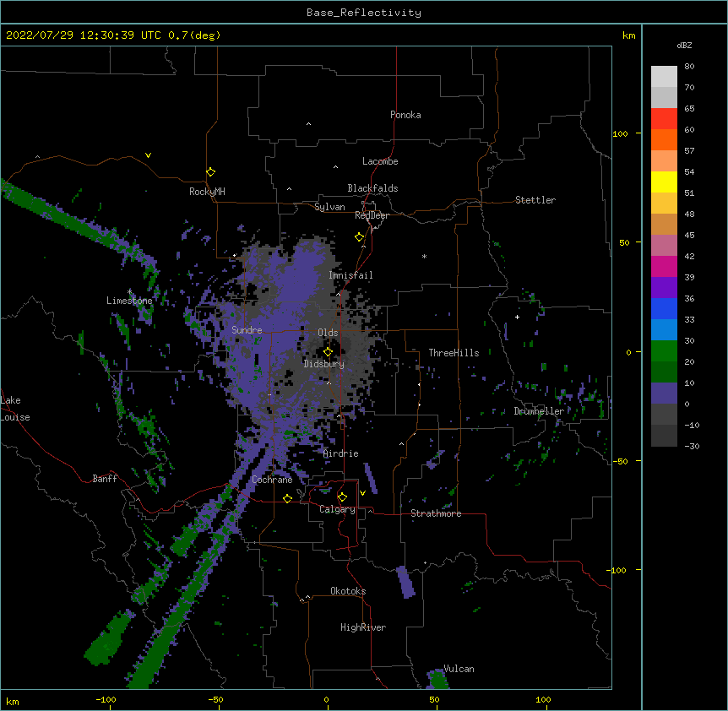Screen dimensions: 728x711
Task: Select the Vulcan label
Action: 459,669
